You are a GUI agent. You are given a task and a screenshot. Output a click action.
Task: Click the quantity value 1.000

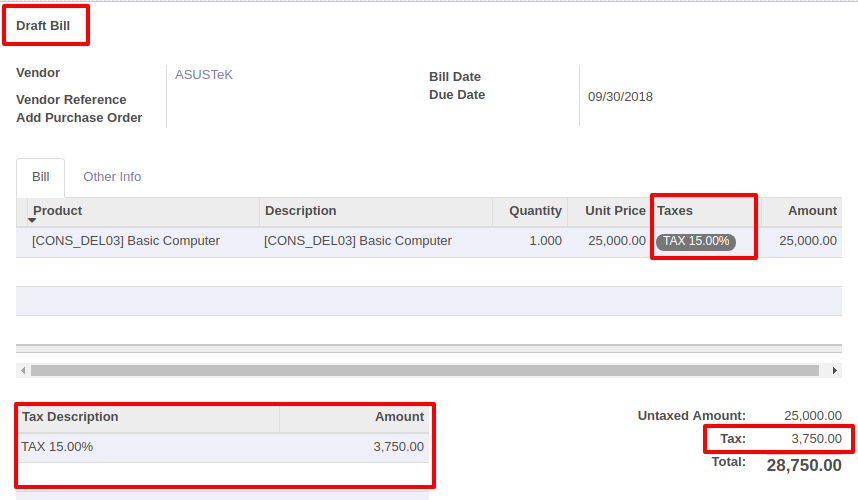(546, 241)
